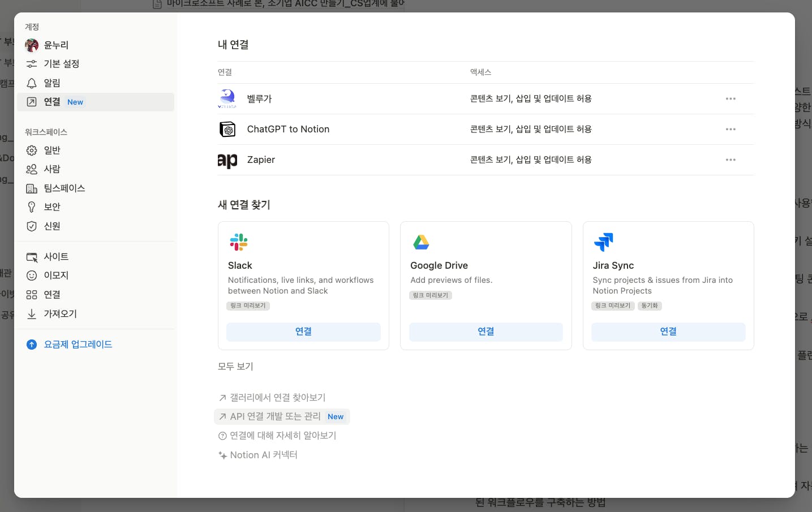Click the 동기화 tag on Jira Sync card
812x512 pixels.
650,306
